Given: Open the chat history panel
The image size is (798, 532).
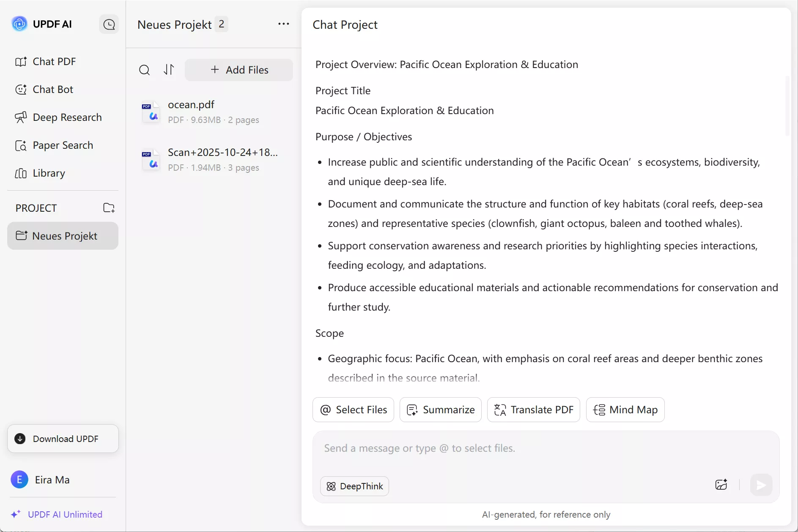Looking at the screenshot, I should 109,24.
